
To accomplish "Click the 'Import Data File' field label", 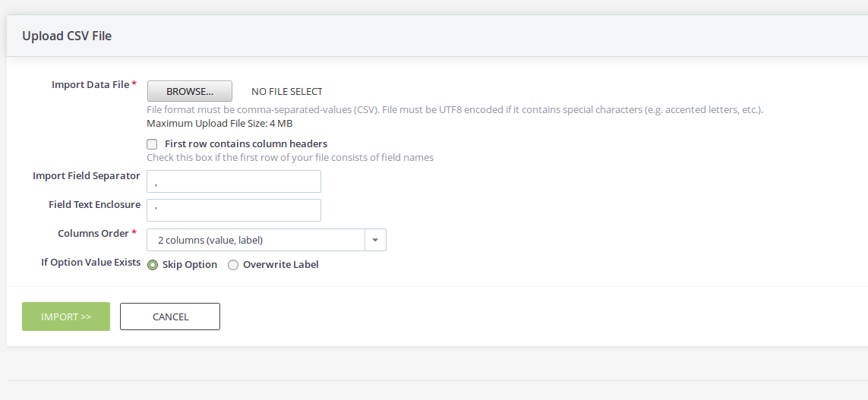I will (x=91, y=85).
